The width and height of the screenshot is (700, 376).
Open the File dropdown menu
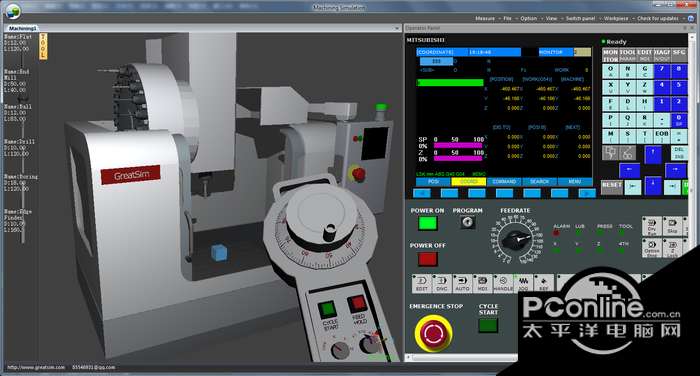coord(509,18)
